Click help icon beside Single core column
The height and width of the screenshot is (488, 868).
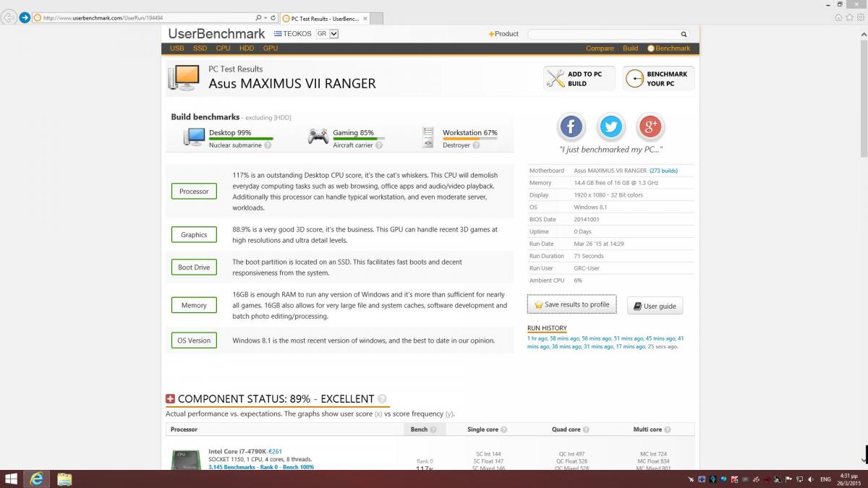pos(504,429)
